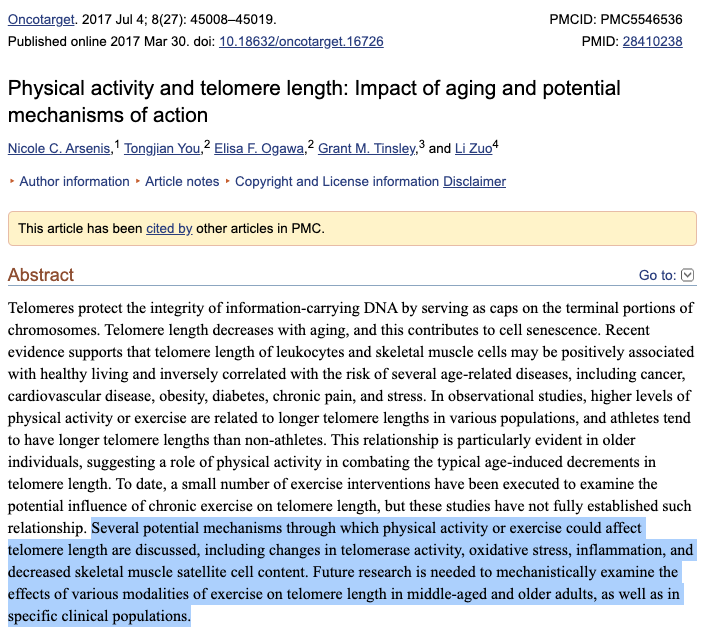Screen dimensions: 712x635
Task: Follow the DOI 10.18632/oncotarget.16726 link
Action: (x=301, y=41)
